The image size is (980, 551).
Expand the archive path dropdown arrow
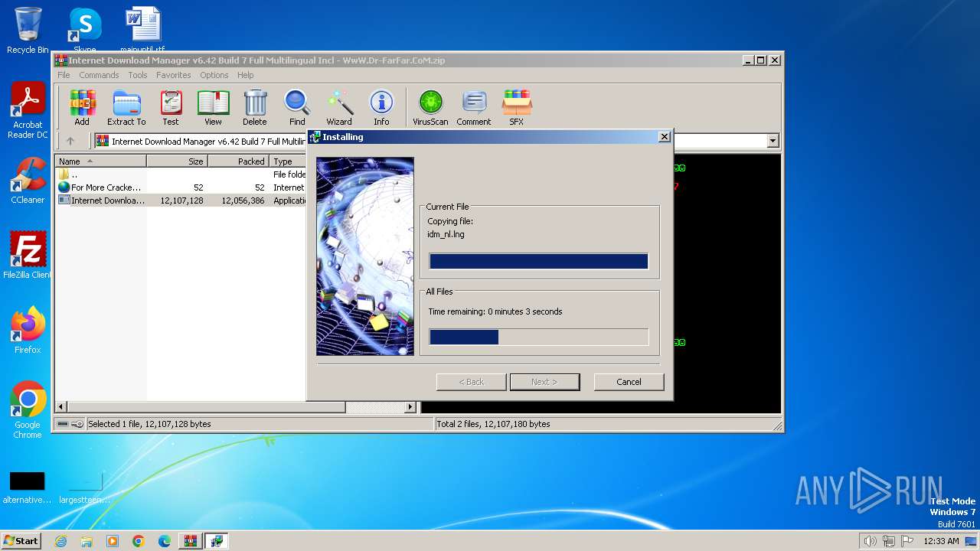(773, 141)
